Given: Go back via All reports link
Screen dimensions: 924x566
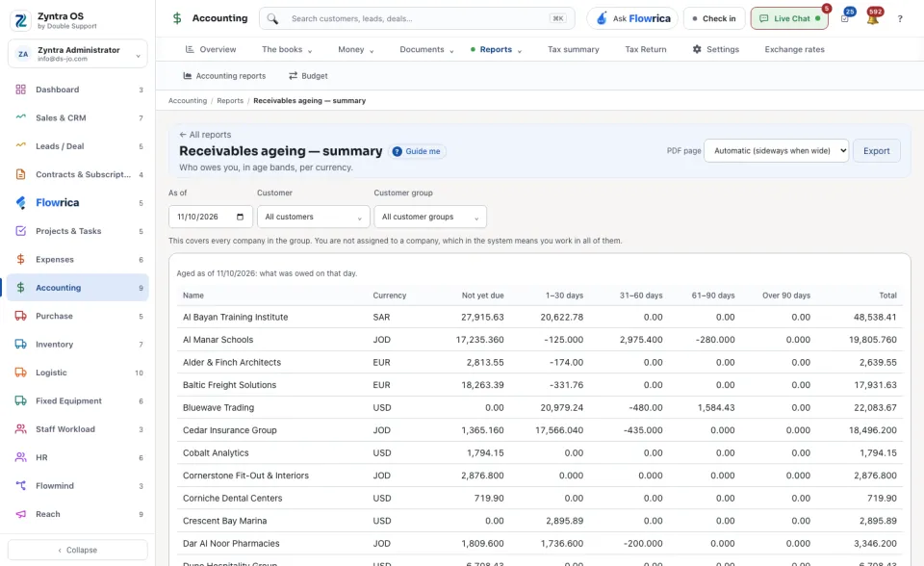Looking at the screenshot, I should coord(205,135).
